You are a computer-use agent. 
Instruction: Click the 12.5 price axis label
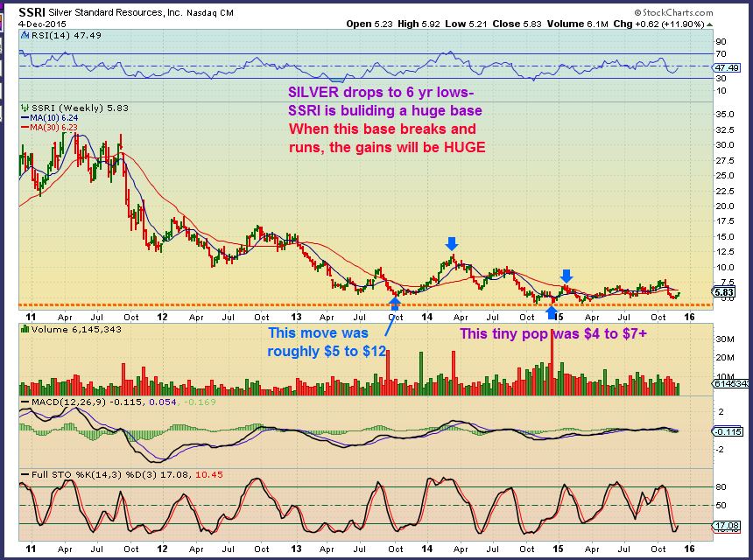tap(725, 252)
